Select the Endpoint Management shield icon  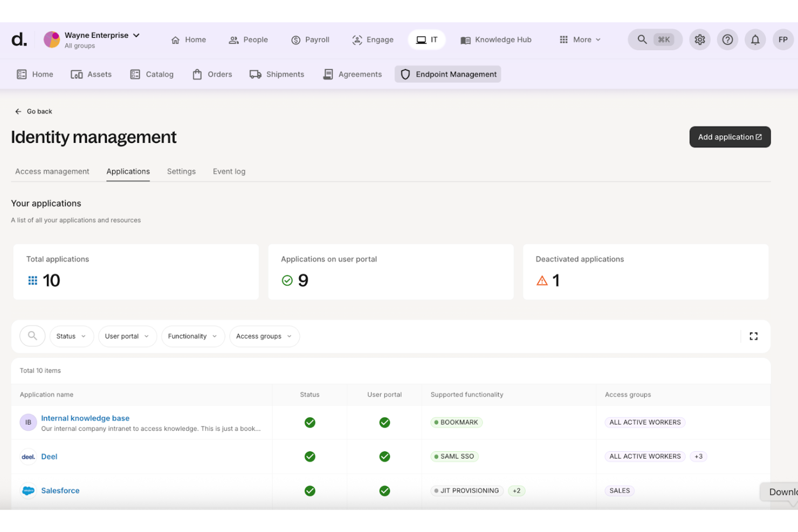point(405,74)
